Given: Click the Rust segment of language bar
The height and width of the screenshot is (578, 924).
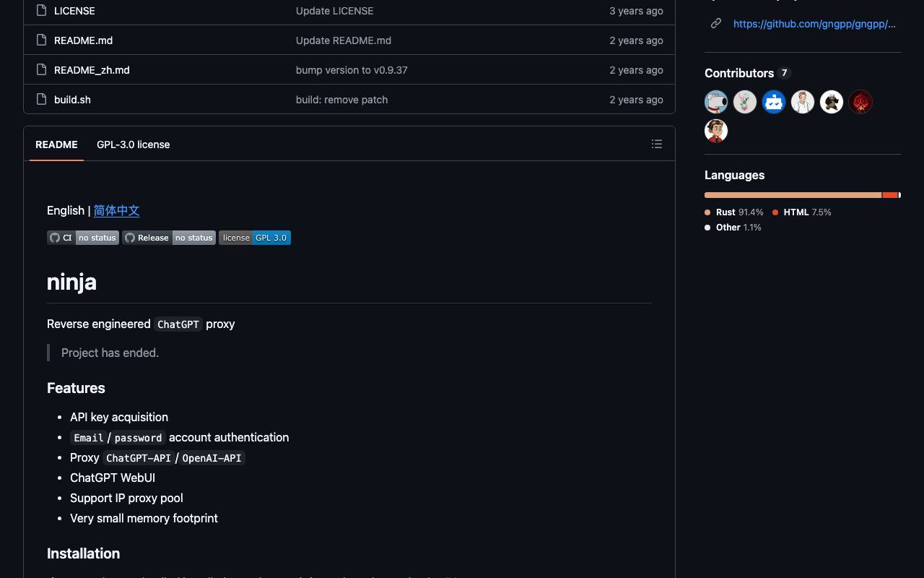Looking at the screenshot, I should coord(793,195).
